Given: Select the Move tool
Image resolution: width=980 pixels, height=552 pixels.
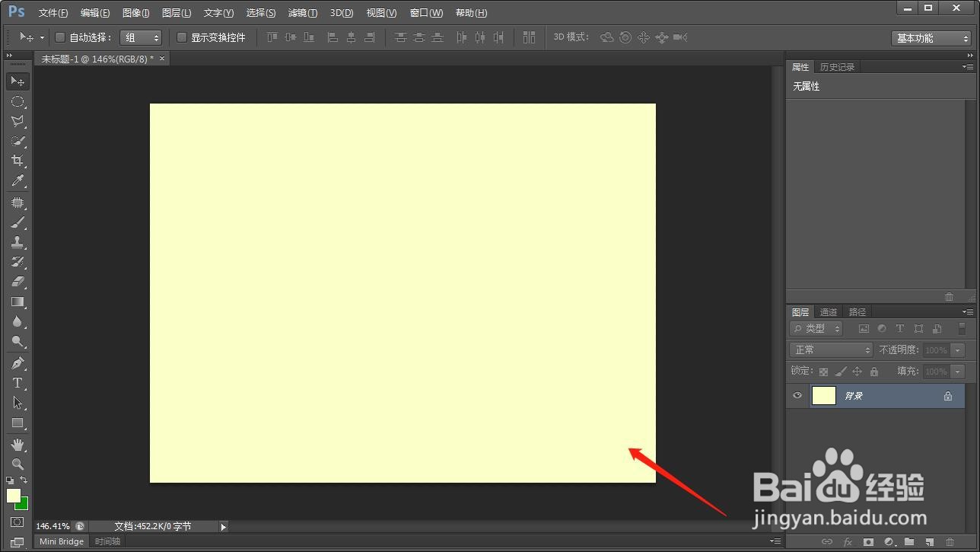Looking at the screenshot, I should (17, 81).
